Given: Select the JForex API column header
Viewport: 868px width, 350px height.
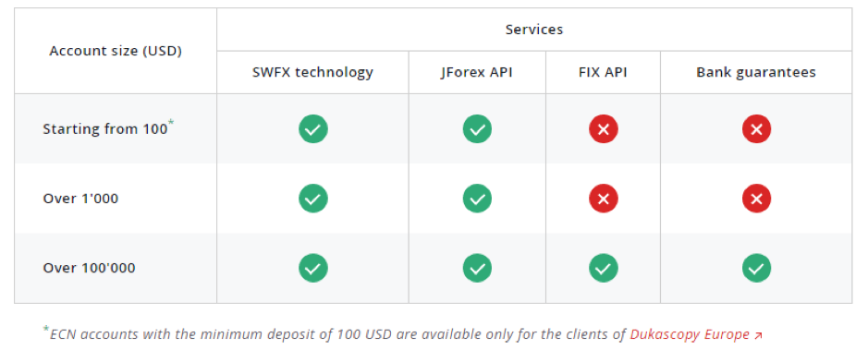Looking at the screenshot, I should [477, 72].
